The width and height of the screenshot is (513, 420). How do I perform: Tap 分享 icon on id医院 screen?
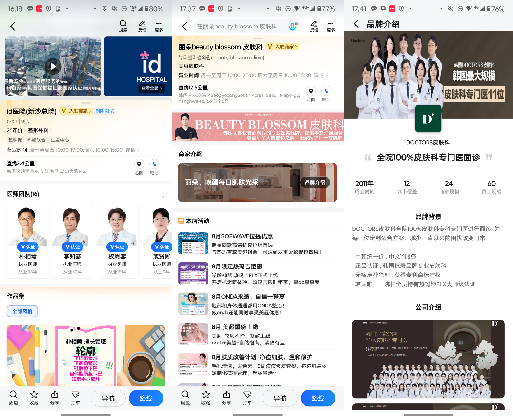[x=55, y=398]
